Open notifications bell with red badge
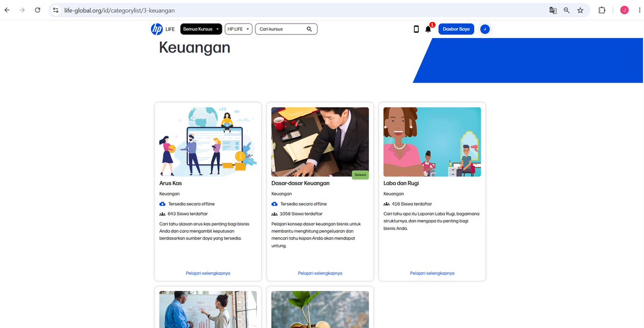The image size is (644, 328). (x=429, y=29)
